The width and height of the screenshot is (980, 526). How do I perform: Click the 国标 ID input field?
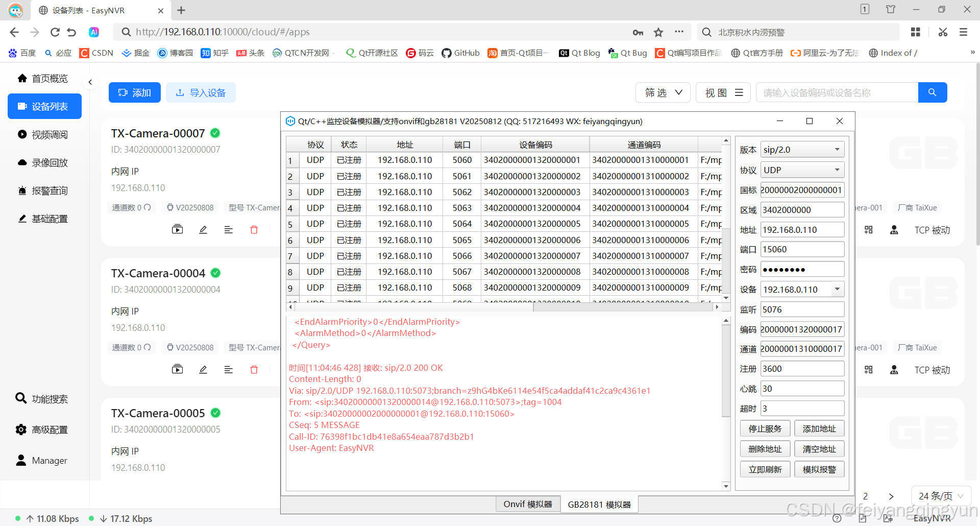click(x=802, y=189)
